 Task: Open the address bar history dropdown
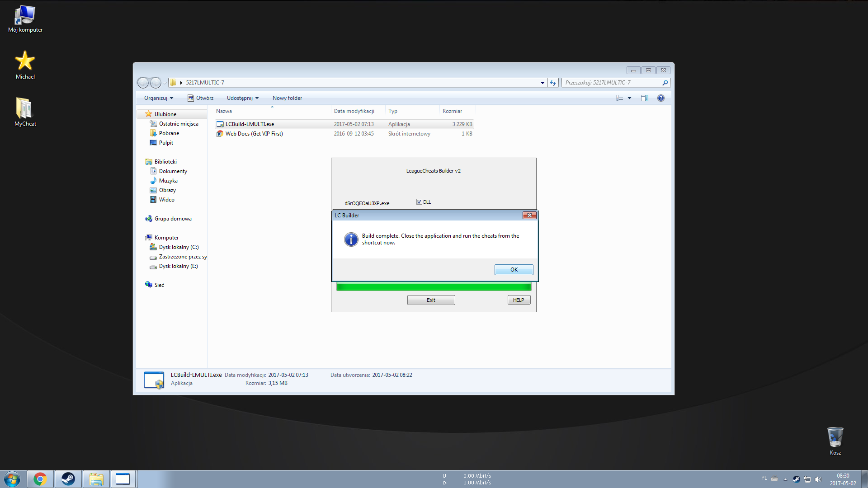coord(542,83)
